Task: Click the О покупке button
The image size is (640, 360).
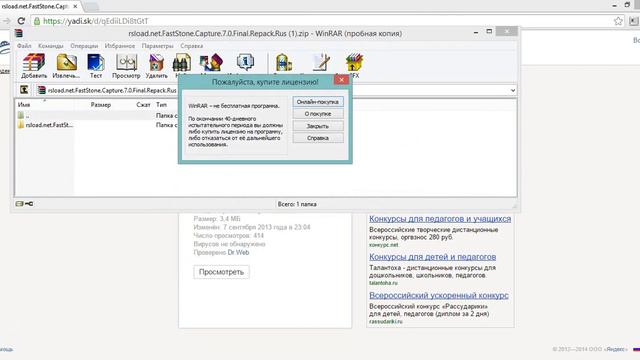Action: pyautogui.click(x=318, y=114)
